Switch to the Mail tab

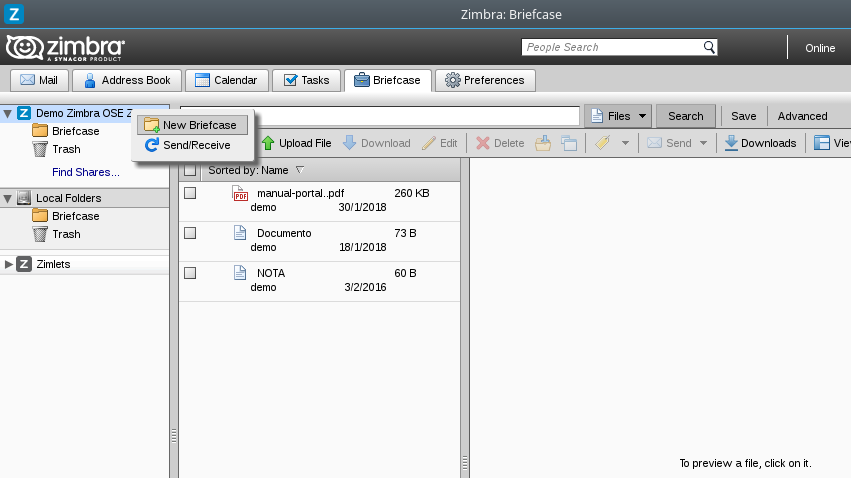[39, 80]
